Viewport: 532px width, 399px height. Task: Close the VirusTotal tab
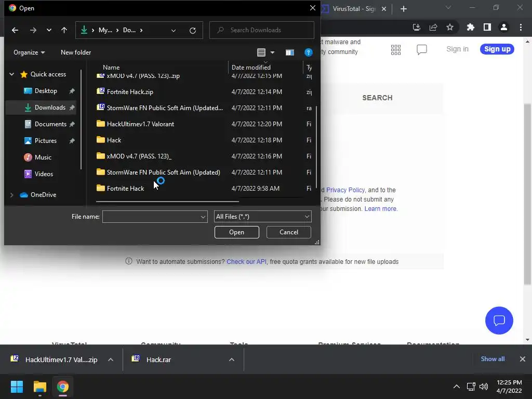384,9
